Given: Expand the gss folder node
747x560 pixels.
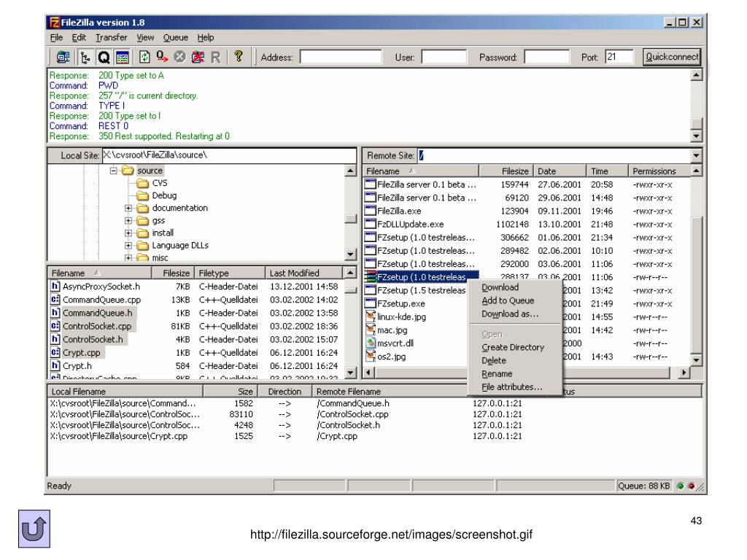Looking at the screenshot, I should point(128,220).
